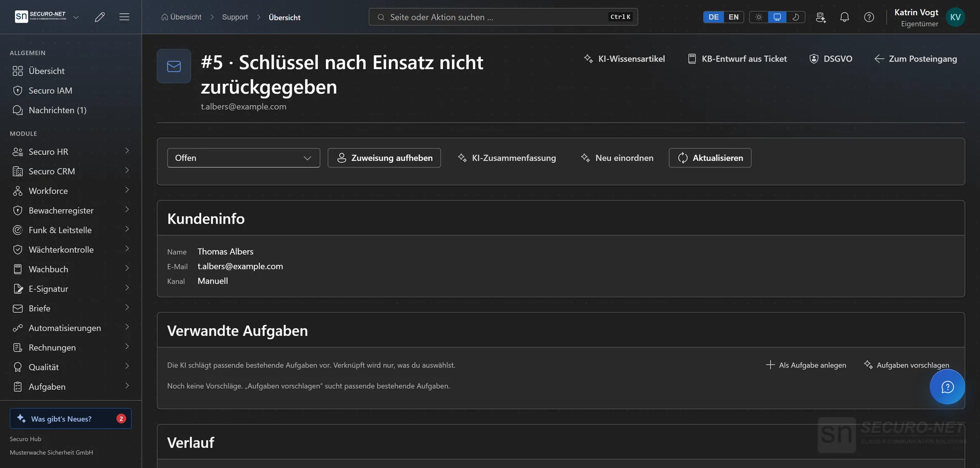Open Nachrichten (1) in the sidebar
Image resolution: width=980 pixels, height=468 pixels.
tap(71, 110)
